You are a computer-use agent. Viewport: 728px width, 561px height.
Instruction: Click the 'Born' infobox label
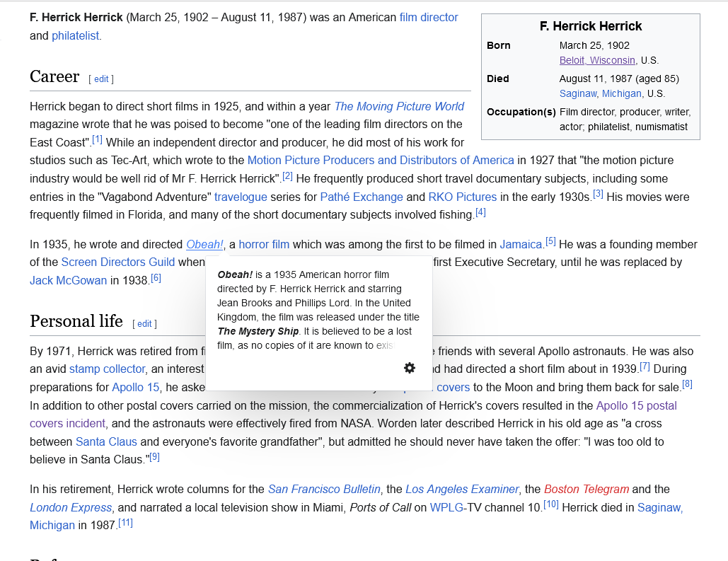pyautogui.click(x=498, y=45)
